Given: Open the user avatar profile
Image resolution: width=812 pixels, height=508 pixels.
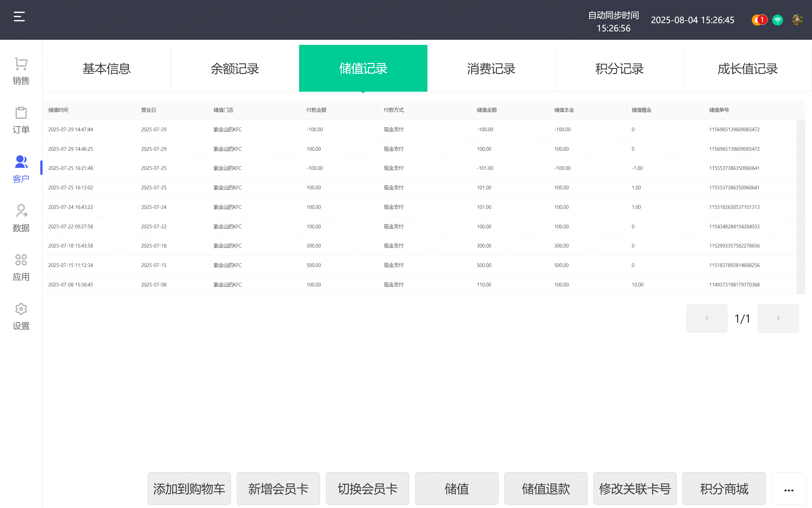Looking at the screenshot, I should (x=798, y=20).
